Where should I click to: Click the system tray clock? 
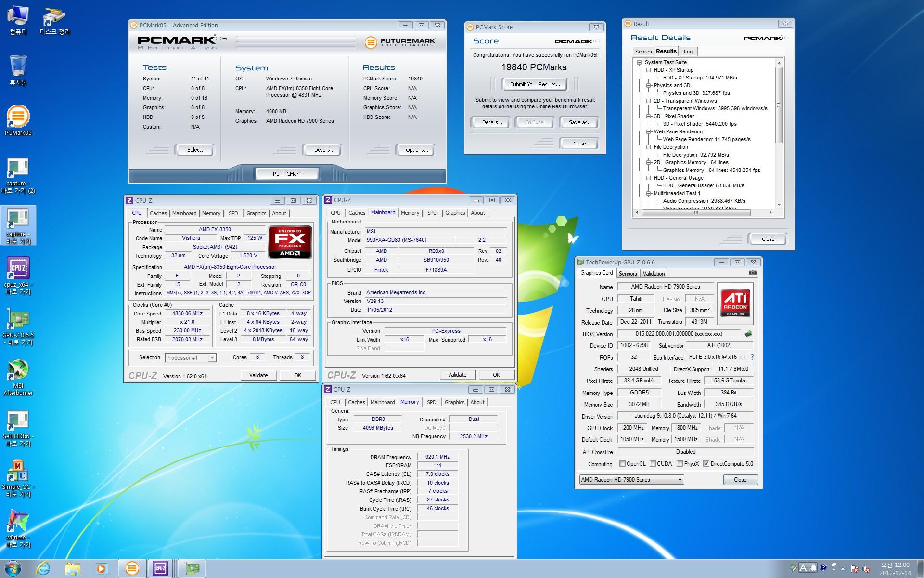895,569
